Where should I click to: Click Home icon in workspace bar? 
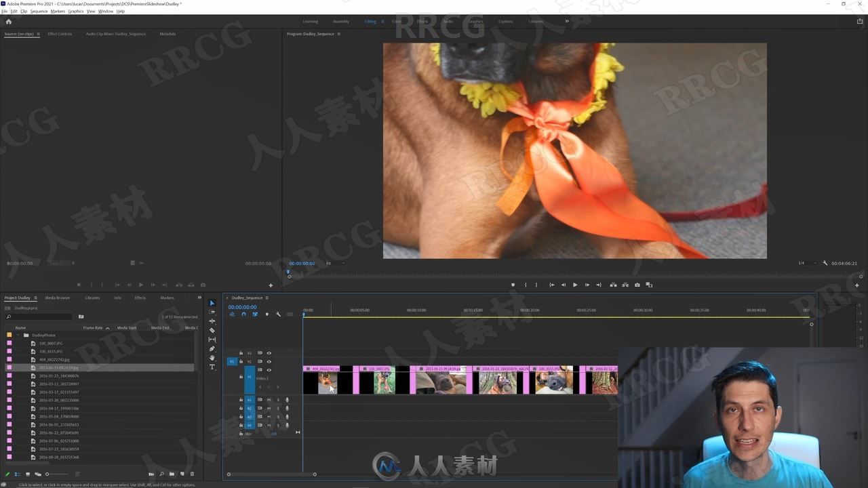tap(8, 21)
